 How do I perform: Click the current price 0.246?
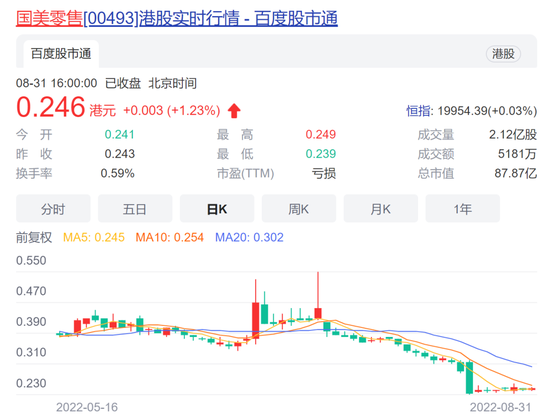pos(51,107)
